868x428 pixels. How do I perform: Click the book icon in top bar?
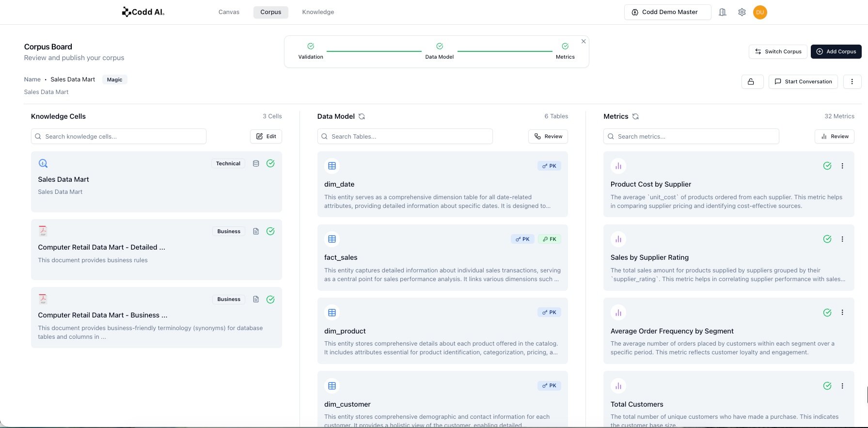pyautogui.click(x=722, y=12)
